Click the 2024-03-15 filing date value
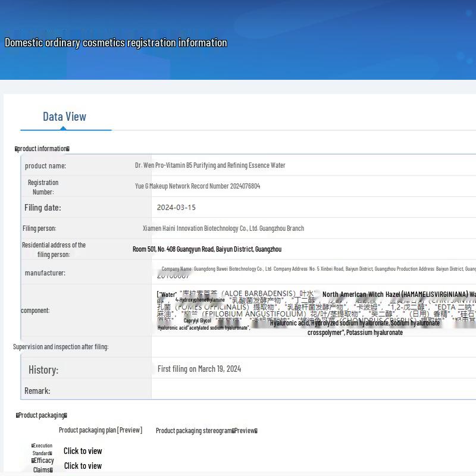 [176, 208]
